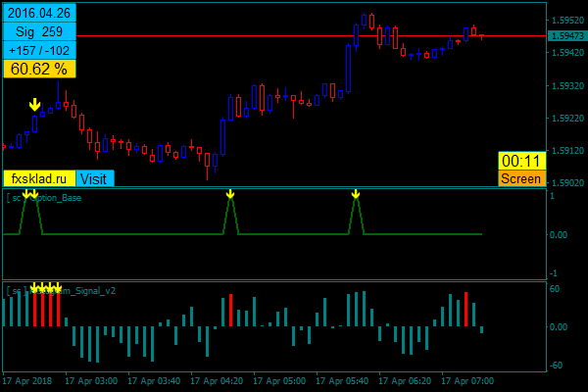Click the 17 Apr 07:00 time label

(467, 381)
